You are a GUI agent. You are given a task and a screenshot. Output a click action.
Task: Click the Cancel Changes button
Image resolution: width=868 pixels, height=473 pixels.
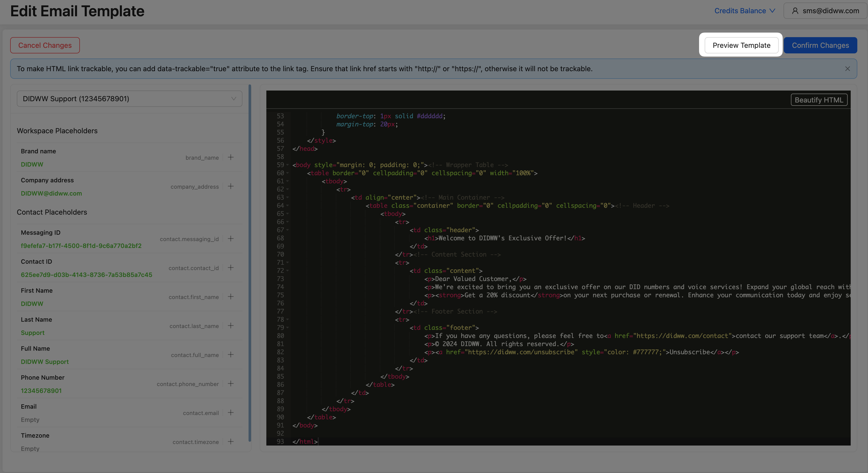45,45
